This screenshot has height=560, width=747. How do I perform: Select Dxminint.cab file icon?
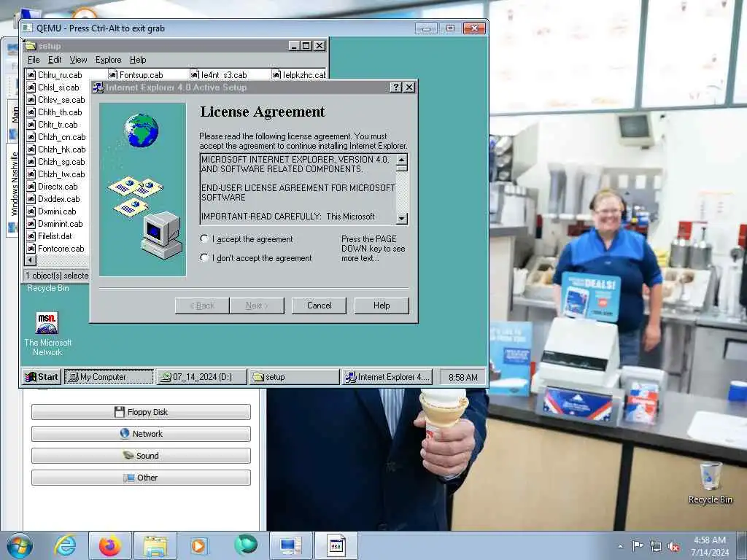(31, 223)
